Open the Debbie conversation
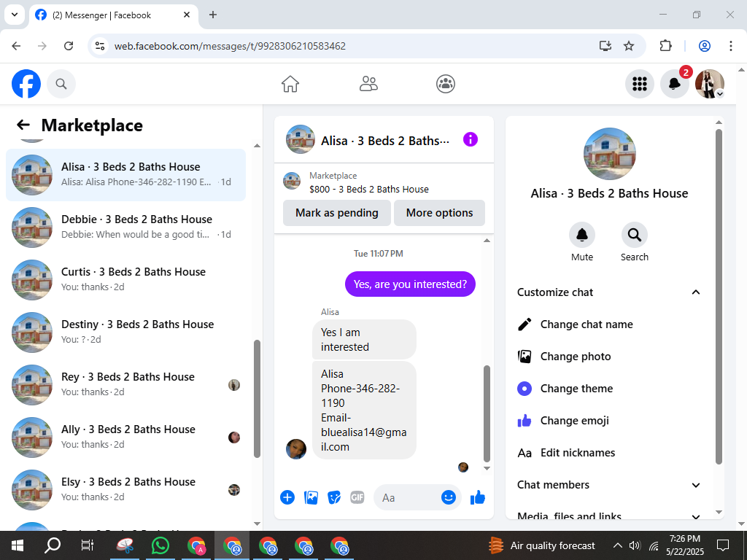 click(x=125, y=227)
